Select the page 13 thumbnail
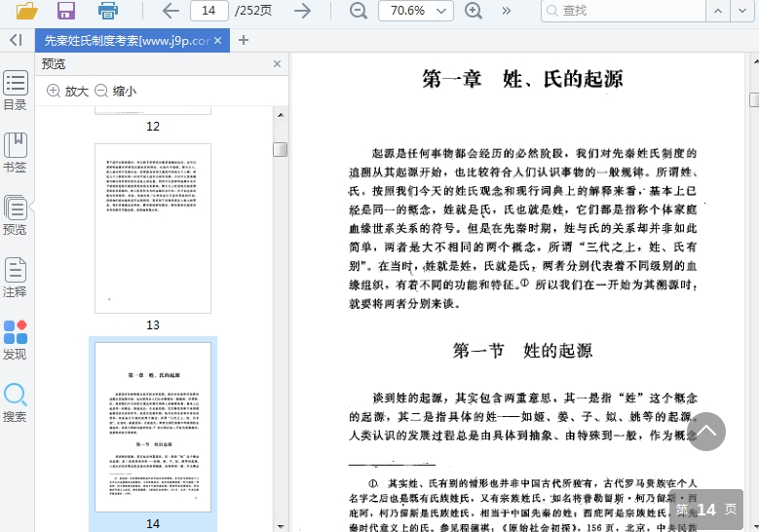This screenshot has height=532, width=759. pos(153,228)
